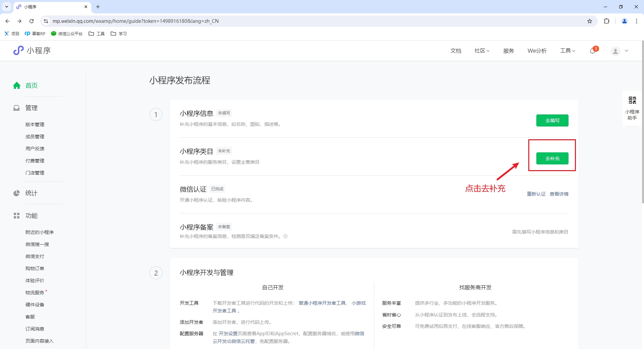Click the help icon beside 小程序备案 description

pyautogui.click(x=285, y=236)
